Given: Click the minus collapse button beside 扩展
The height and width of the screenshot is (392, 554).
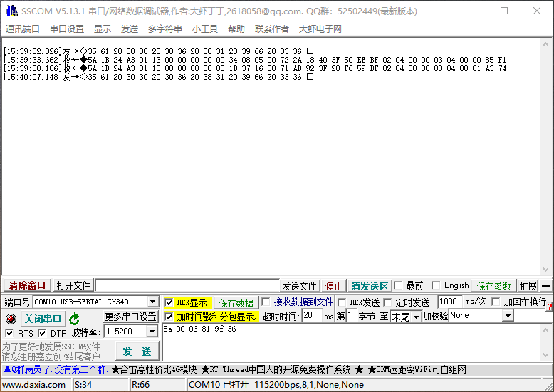Looking at the screenshot, I should (x=546, y=286).
